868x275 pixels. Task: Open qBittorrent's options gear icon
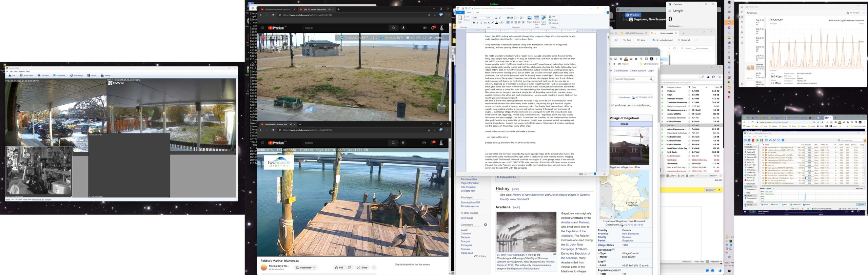click(x=783, y=140)
